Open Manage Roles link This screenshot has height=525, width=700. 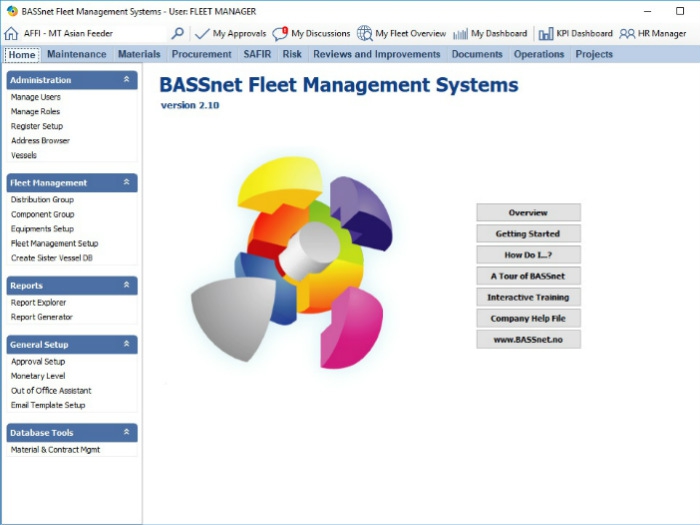[x=35, y=112]
